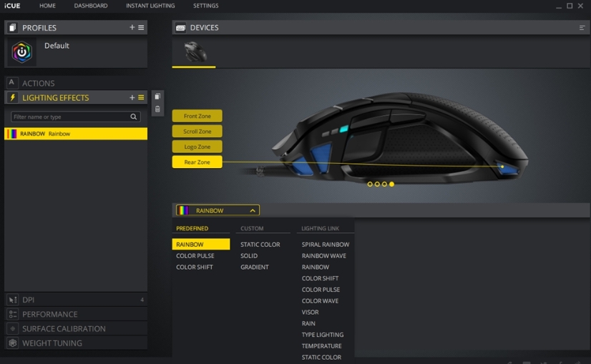The width and height of the screenshot is (591, 364).
Task: Click the search magnifier in filter box
Action: (x=133, y=117)
